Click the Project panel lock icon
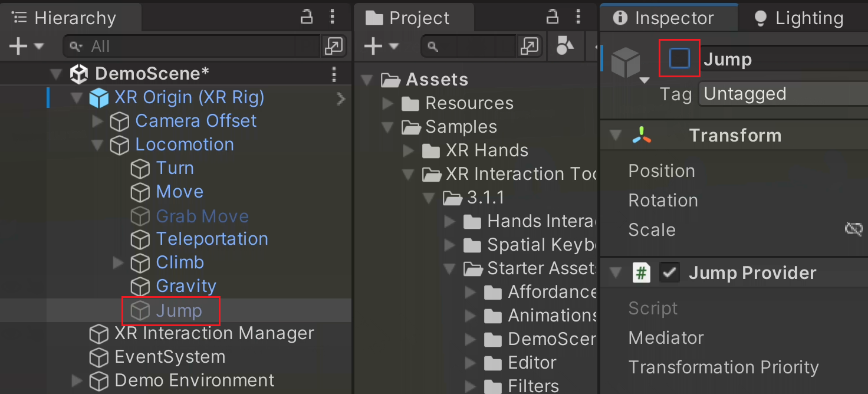The height and width of the screenshot is (394, 868). [x=552, y=17]
